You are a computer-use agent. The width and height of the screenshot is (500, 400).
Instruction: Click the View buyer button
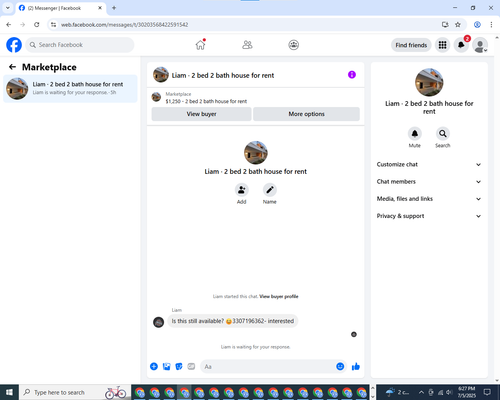pyautogui.click(x=201, y=114)
